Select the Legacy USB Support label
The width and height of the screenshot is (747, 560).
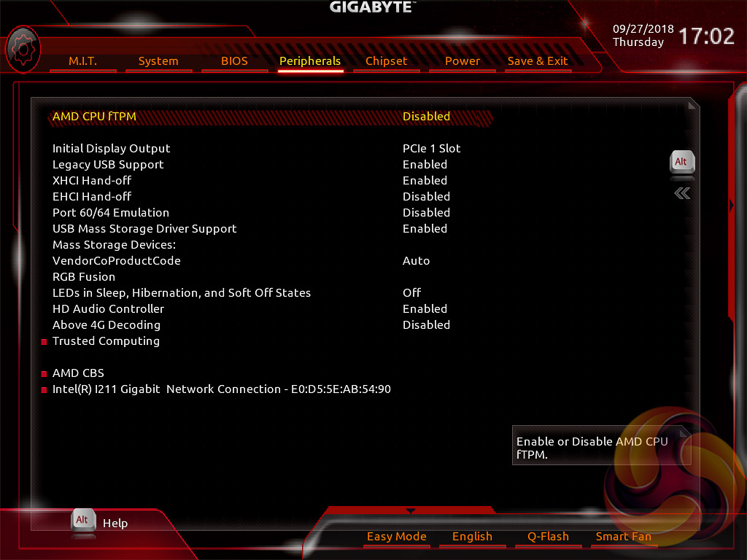(108, 164)
